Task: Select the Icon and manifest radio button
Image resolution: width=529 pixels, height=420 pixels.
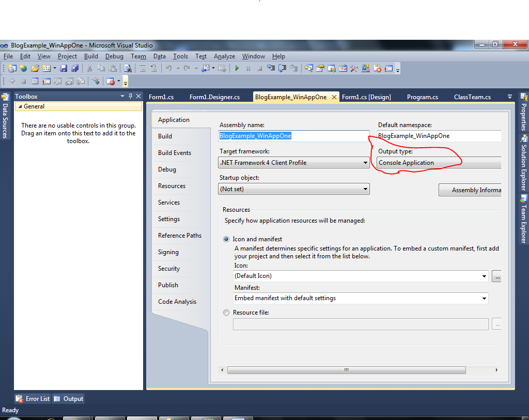Action: pyautogui.click(x=226, y=239)
